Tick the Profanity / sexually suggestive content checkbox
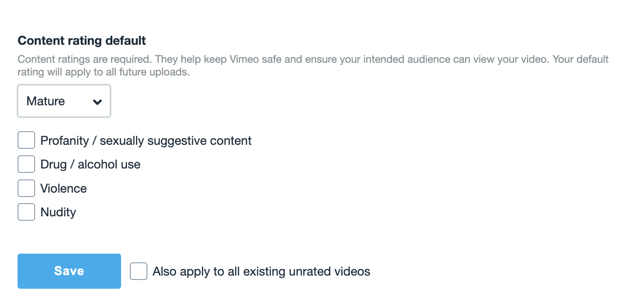The height and width of the screenshot is (301, 644). [26, 140]
